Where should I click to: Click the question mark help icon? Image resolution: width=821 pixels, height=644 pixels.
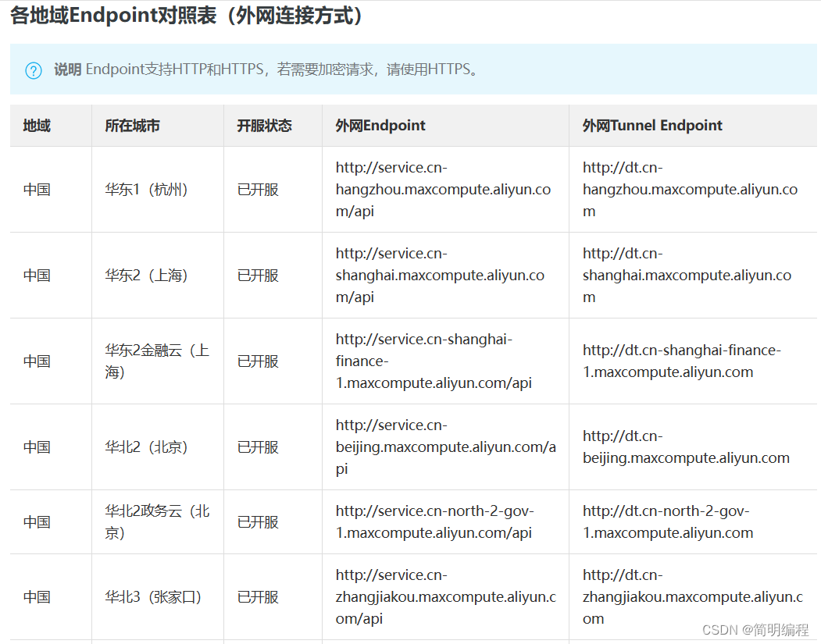[33, 69]
